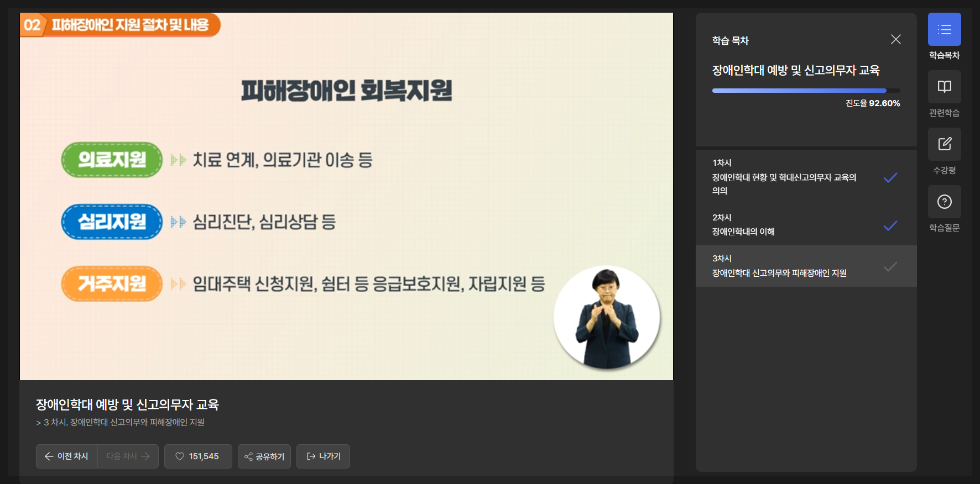Close the 학습 목차 panel

896,39
